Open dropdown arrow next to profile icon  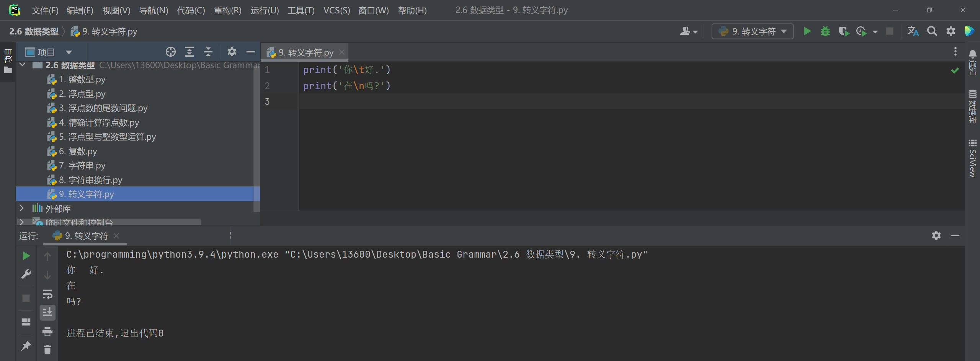[x=875, y=32]
